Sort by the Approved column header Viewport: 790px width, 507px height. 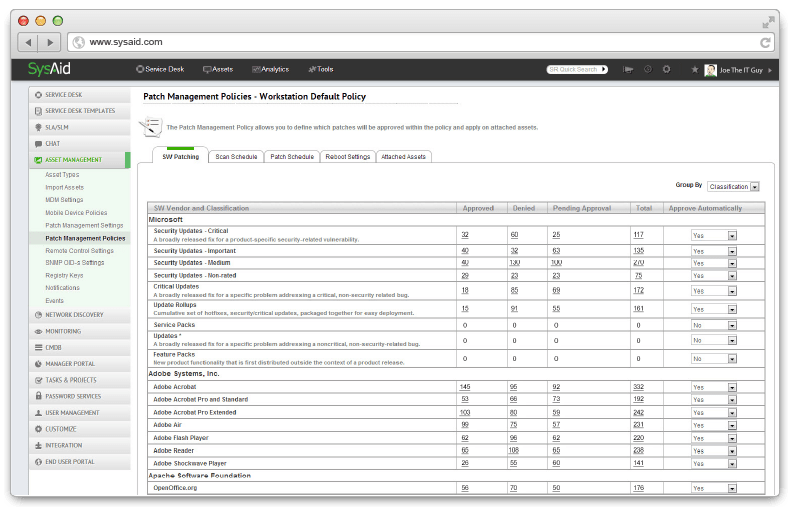478,208
